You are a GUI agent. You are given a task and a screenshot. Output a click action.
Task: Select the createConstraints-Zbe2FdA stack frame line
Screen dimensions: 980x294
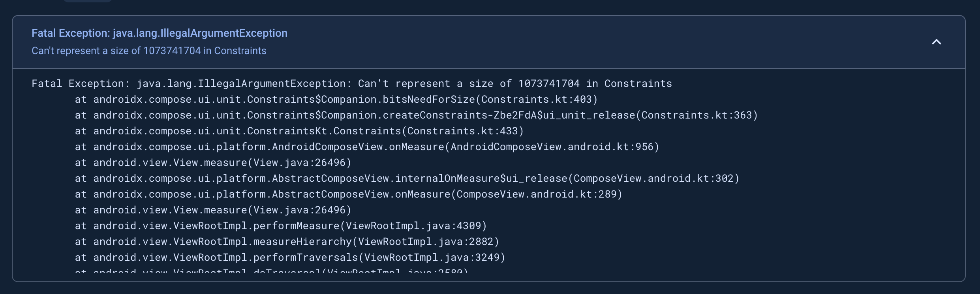click(416, 115)
